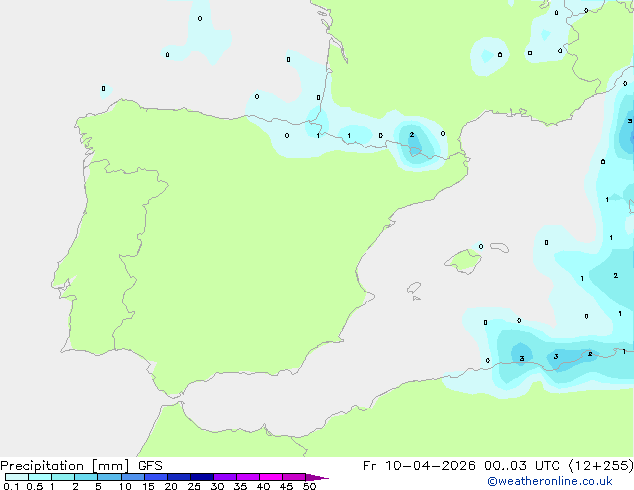The width and height of the screenshot is (634, 490).
Task: Click the Pyrenees precipitation value 2
Action: click(412, 135)
